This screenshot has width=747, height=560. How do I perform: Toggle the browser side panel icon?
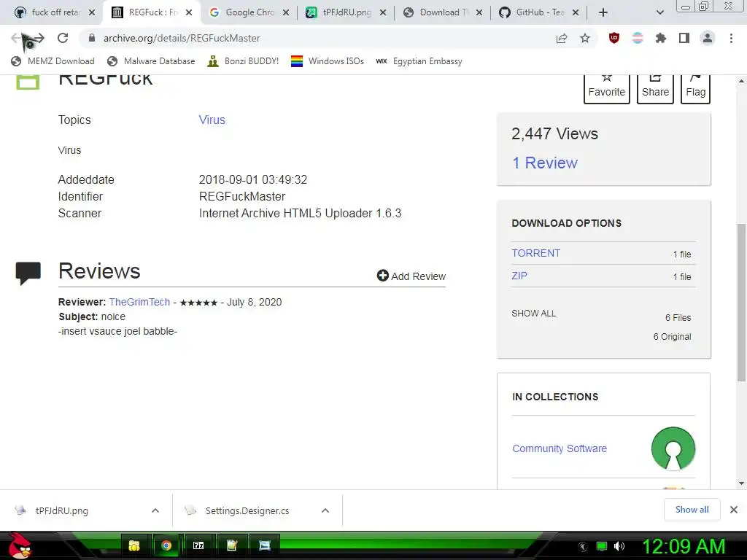tap(684, 38)
